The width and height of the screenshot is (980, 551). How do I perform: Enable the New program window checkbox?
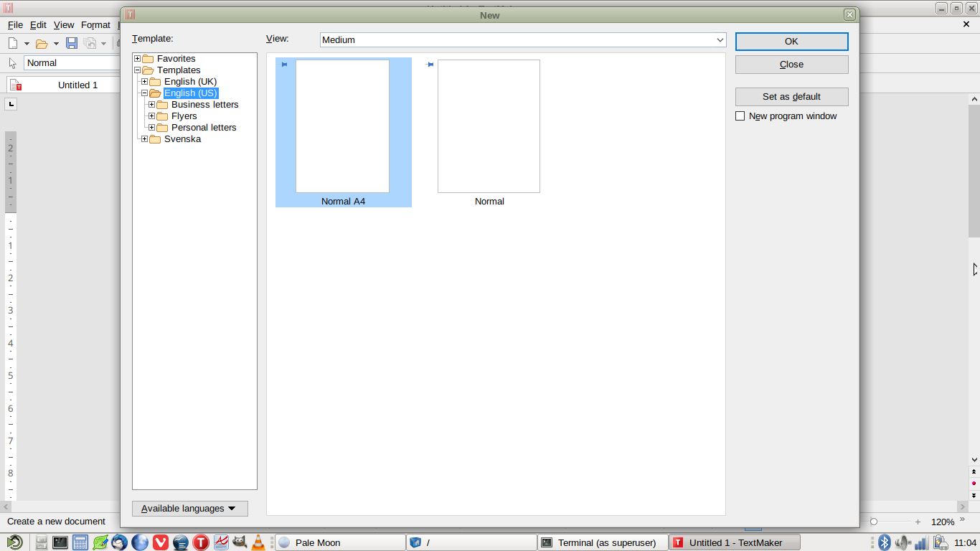point(740,116)
